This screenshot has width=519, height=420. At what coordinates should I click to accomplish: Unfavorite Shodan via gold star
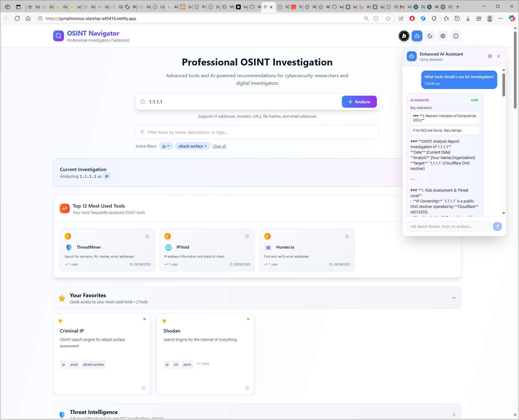click(164, 321)
